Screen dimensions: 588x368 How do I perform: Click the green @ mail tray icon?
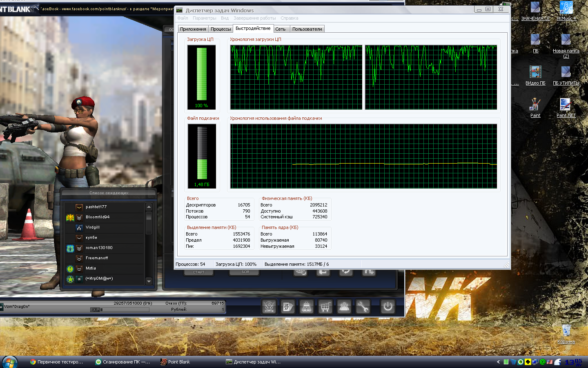coord(543,362)
